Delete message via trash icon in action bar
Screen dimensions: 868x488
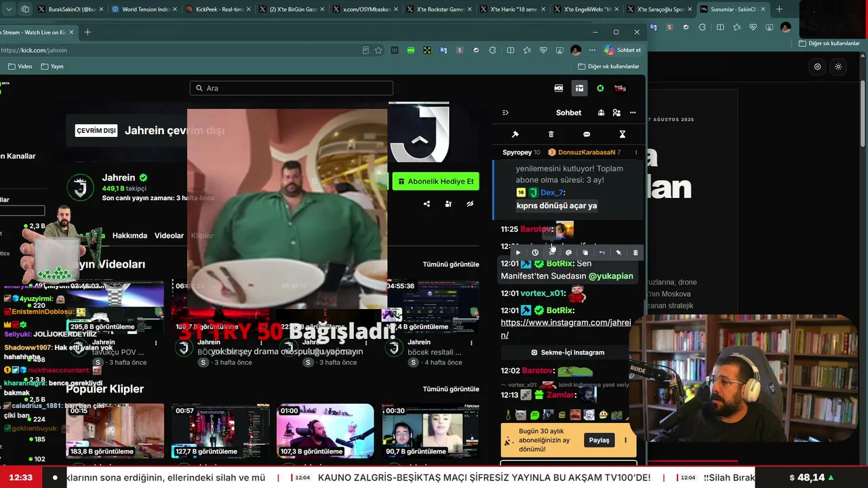click(x=635, y=253)
